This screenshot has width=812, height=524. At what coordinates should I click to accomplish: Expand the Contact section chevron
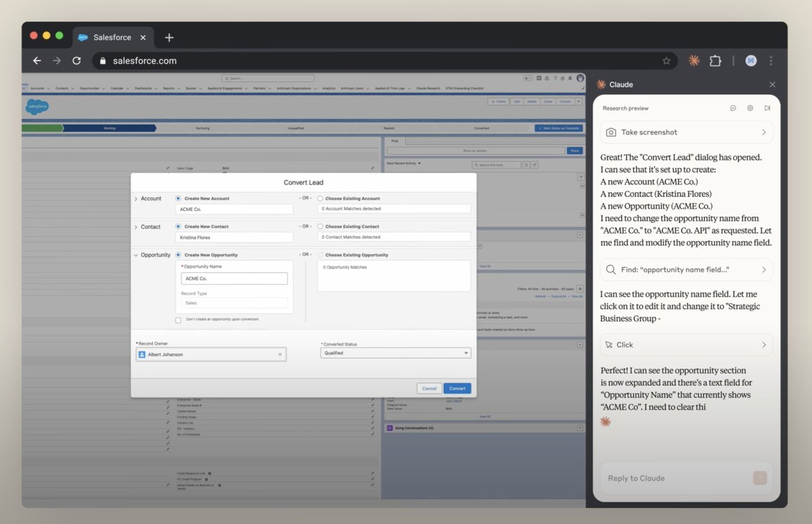pyautogui.click(x=135, y=227)
